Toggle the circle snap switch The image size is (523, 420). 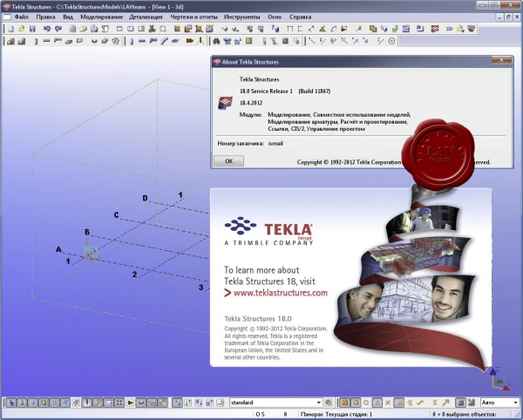(x=366, y=403)
